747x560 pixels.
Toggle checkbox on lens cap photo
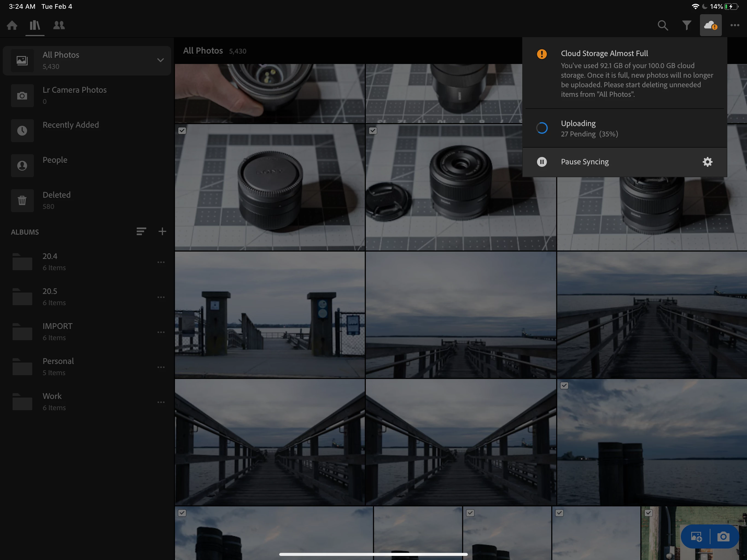[182, 131]
